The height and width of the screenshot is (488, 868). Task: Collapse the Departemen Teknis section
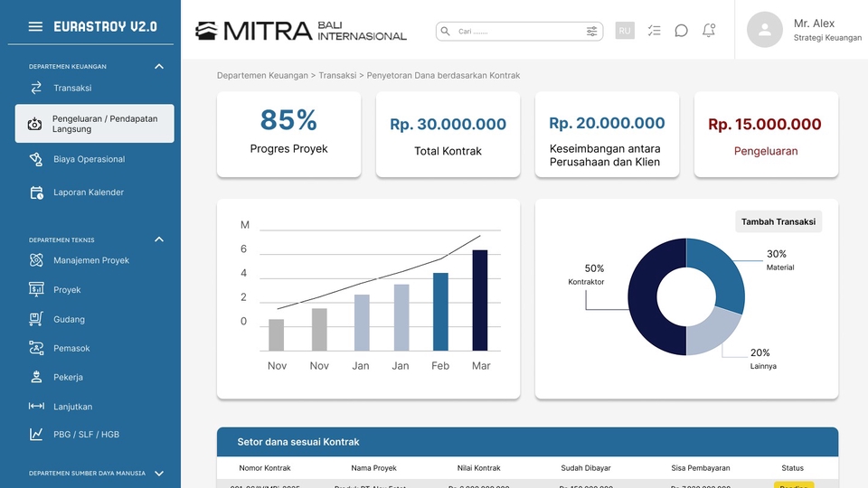coord(159,239)
